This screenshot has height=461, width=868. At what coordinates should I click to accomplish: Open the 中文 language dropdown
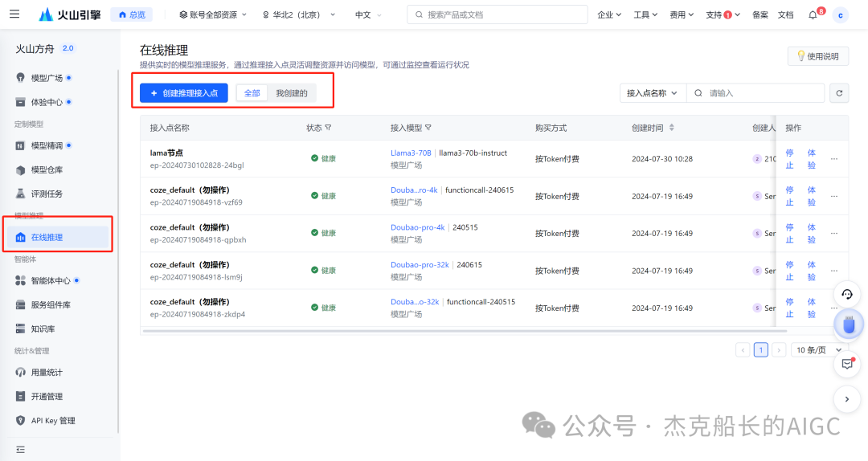pyautogui.click(x=368, y=15)
